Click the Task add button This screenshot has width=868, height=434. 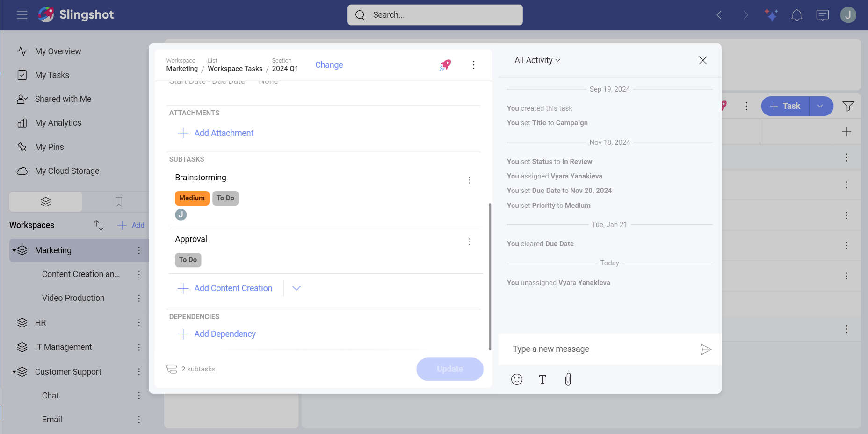(x=785, y=106)
